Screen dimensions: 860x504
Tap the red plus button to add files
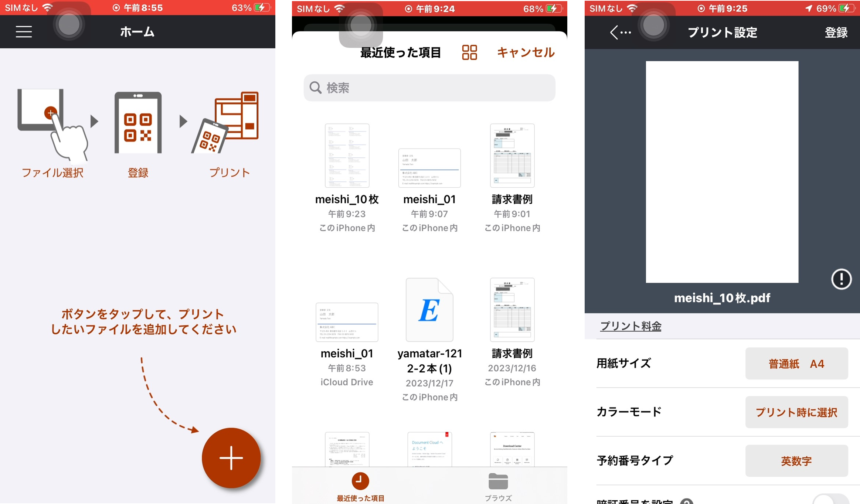click(232, 458)
